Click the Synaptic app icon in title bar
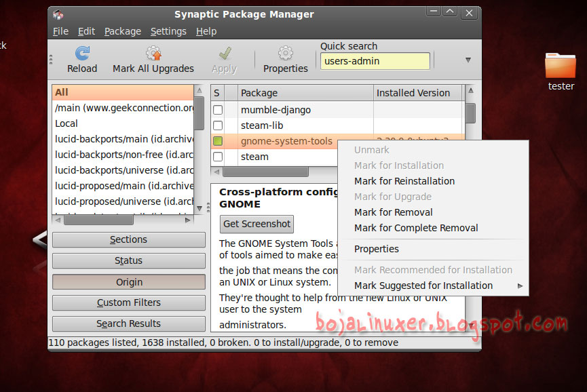Viewport: 587px width, 392px height. tap(58, 15)
